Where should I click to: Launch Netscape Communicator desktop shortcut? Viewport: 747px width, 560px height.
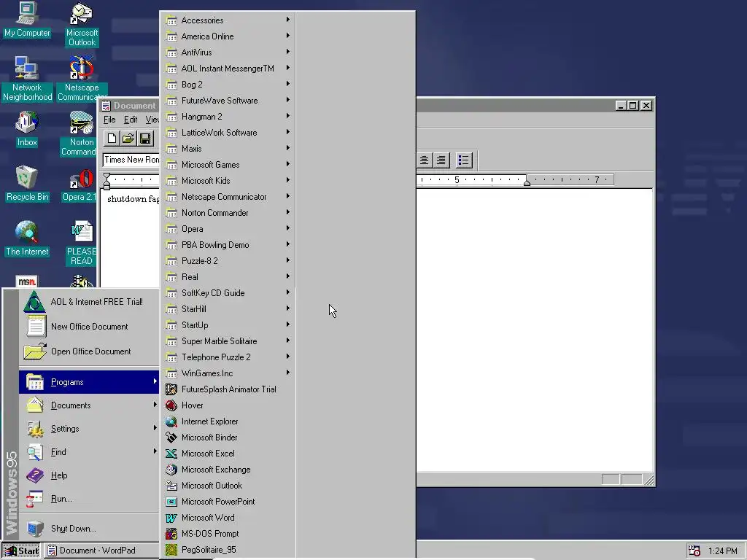click(82, 79)
